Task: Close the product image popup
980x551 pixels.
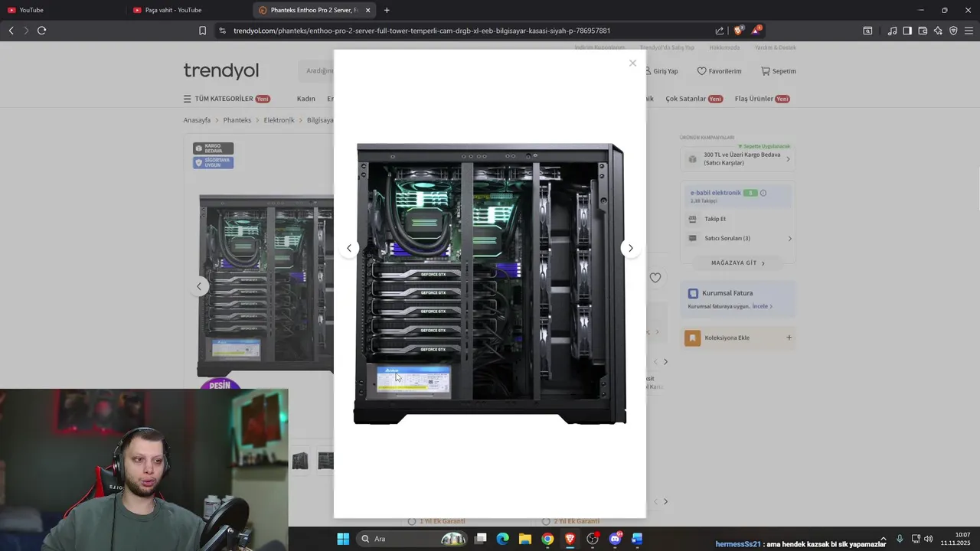Action: (632, 64)
